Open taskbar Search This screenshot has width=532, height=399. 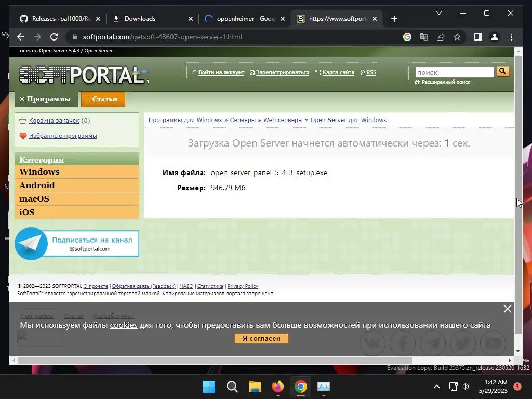point(232,387)
